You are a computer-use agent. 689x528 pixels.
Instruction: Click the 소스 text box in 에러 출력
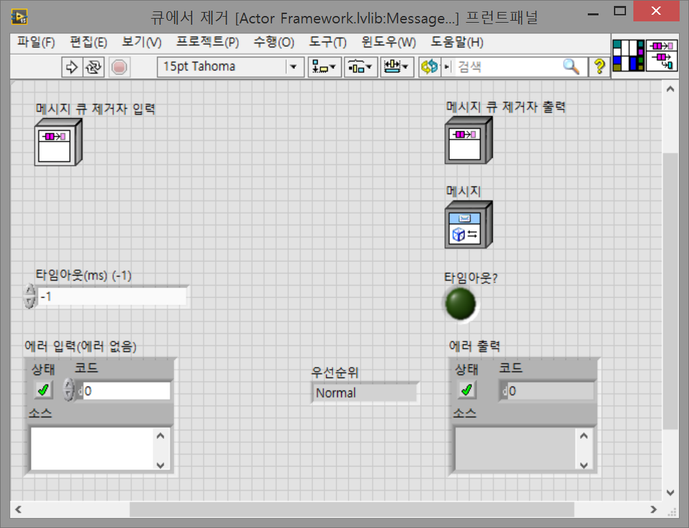click(515, 449)
